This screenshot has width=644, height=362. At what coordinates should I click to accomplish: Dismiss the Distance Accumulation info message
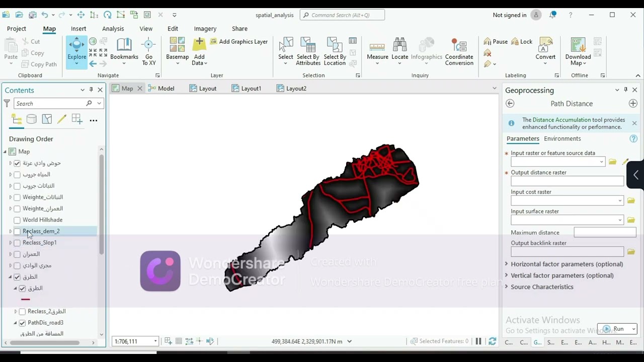[634, 123]
